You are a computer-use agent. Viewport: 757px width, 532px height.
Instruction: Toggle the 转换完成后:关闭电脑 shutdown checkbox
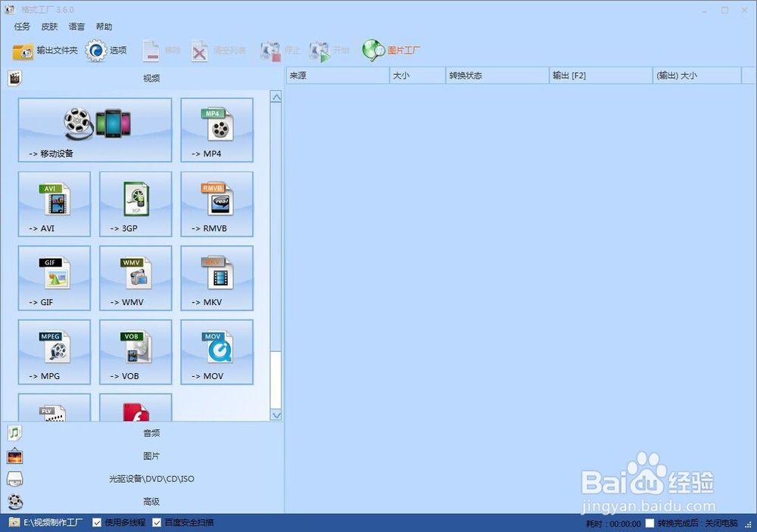[650, 524]
